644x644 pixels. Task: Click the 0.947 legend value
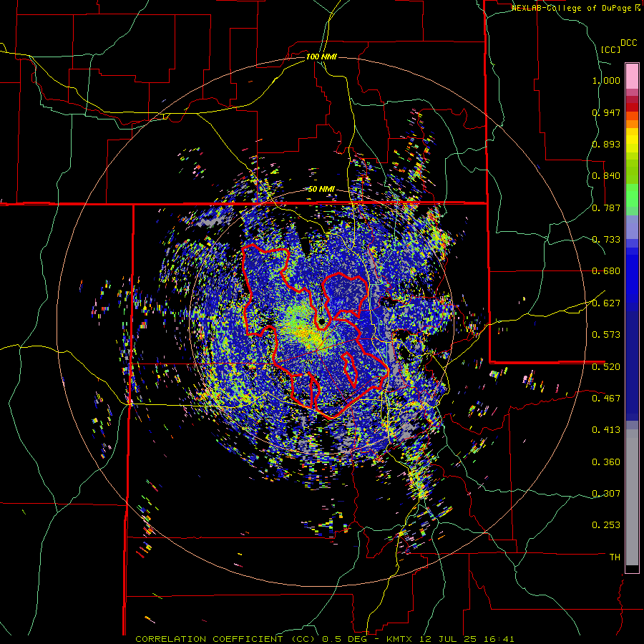(x=606, y=112)
